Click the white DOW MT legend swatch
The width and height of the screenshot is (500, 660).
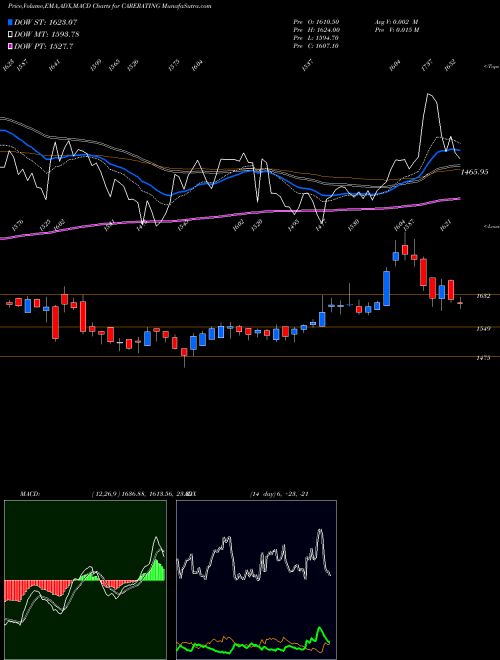point(10,34)
